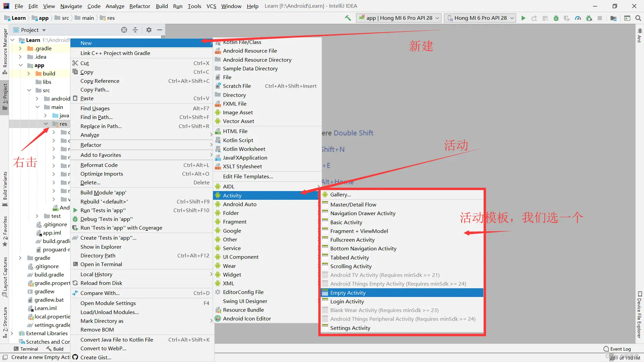This screenshot has height=362, width=644.
Task: Choose Empty Activity template
Action: [x=402, y=293]
